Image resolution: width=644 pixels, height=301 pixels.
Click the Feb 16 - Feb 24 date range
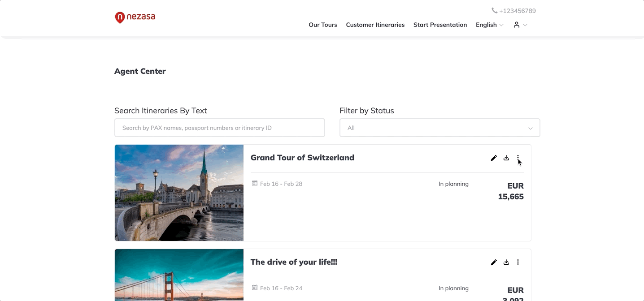tap(281, 288)
